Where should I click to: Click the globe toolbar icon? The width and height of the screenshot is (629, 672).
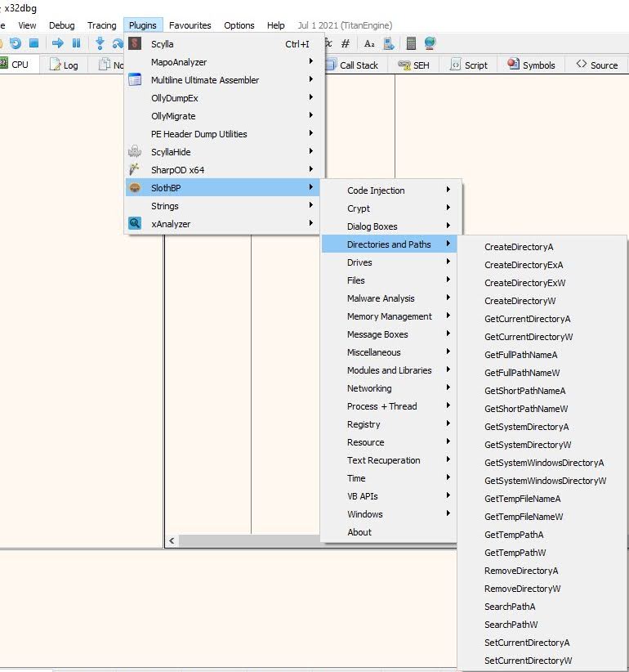430,43
